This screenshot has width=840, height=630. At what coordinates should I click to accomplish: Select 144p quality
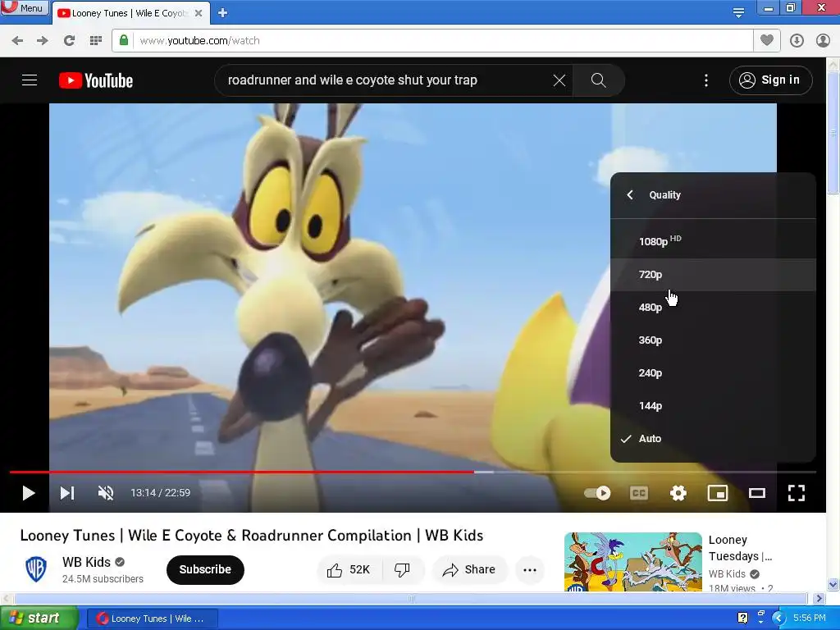pyautogui.click(x=713, y=405)
